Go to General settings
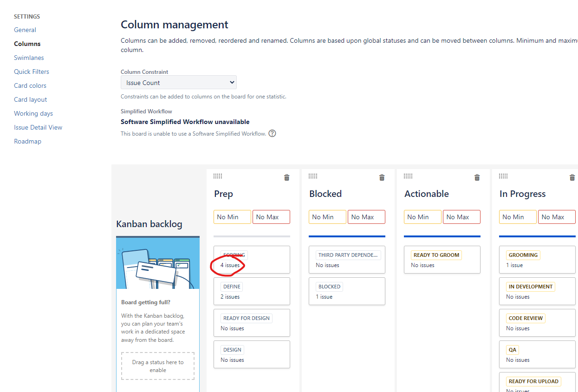This screenshot has height=392, width=578. click(25, 30)
